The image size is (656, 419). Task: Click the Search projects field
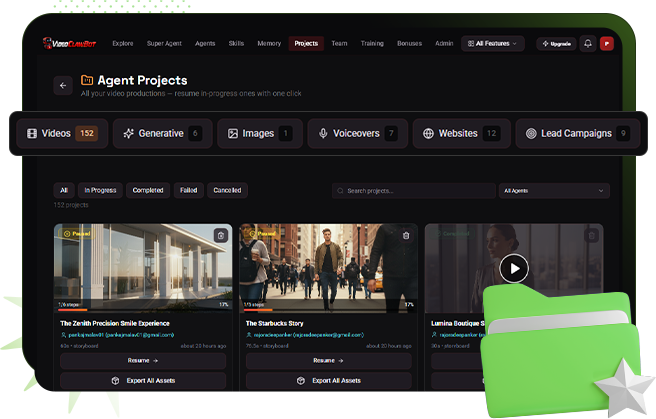(413, 191)
